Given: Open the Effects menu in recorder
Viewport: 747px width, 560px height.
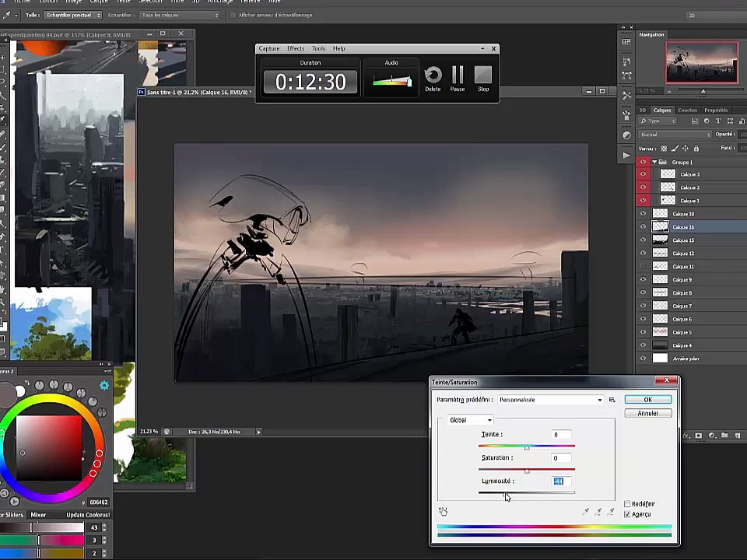Looking at the screenshot, I should (x=296, y=48).
